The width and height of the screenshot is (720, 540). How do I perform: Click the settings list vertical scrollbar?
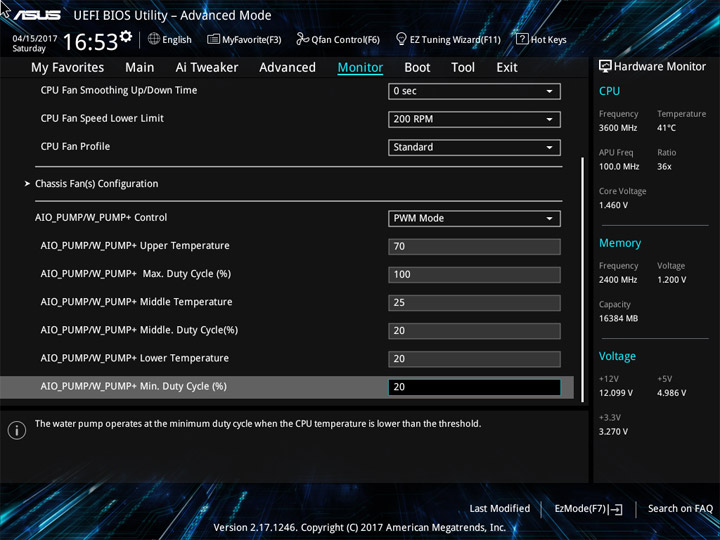(583, 280)
